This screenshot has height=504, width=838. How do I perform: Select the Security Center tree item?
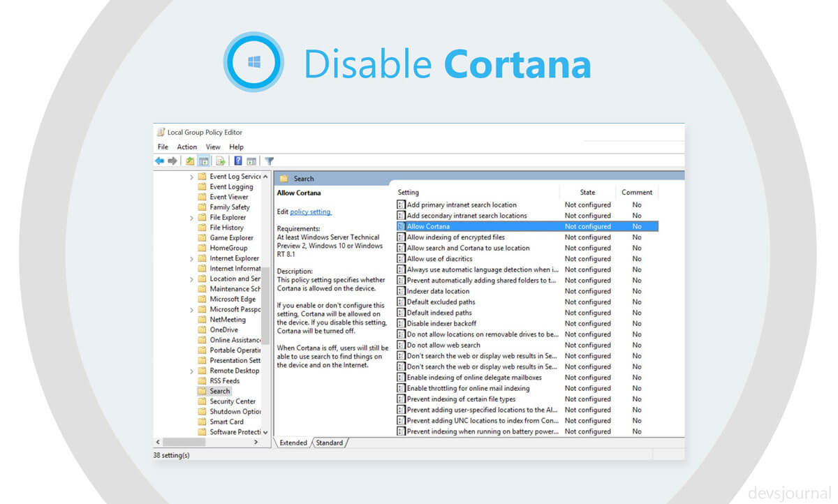tap(233, 401)
